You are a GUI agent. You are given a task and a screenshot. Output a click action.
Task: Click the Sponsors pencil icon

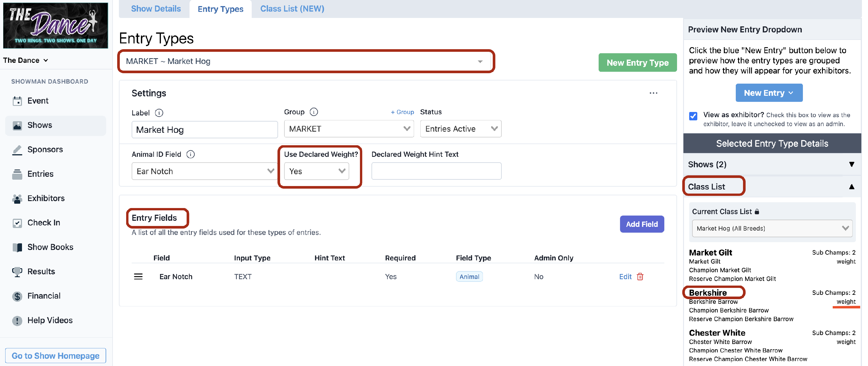tap(17, 150)
